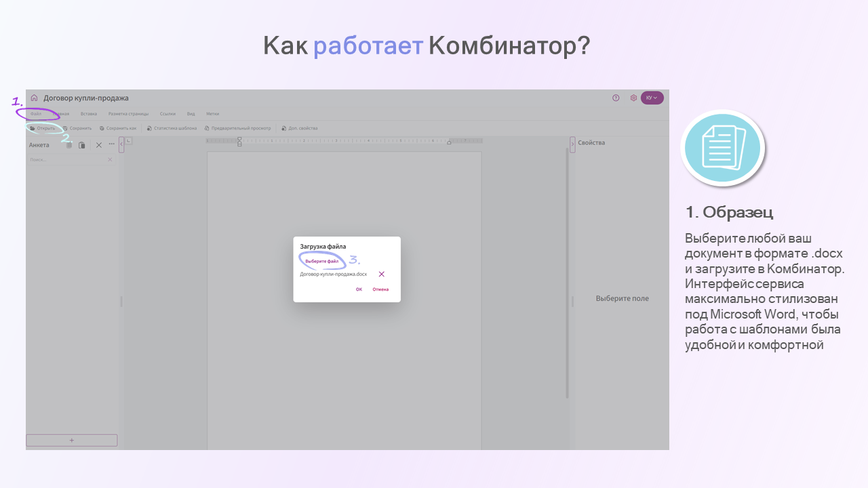Image resolution: width=868 pixels, height=488 pixels.
Task: Open the Метки menu
Action: (x=213, y=113)
